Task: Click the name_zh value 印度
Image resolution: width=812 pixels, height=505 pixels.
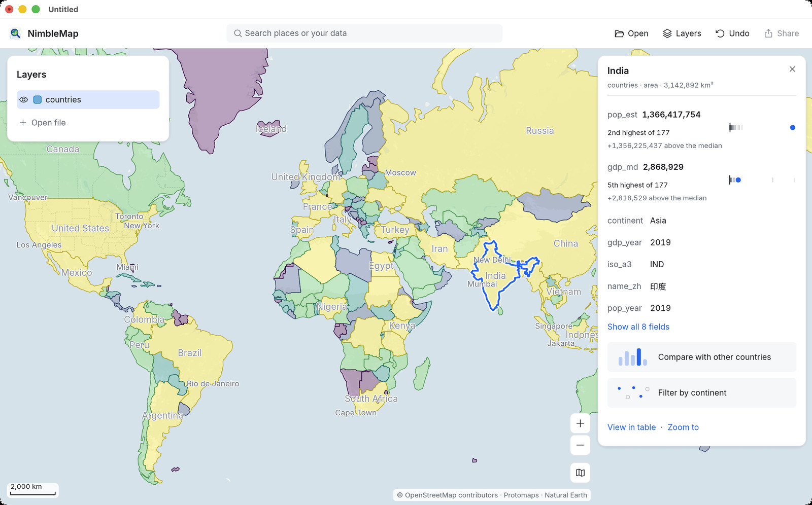Action: pos(658,286)
